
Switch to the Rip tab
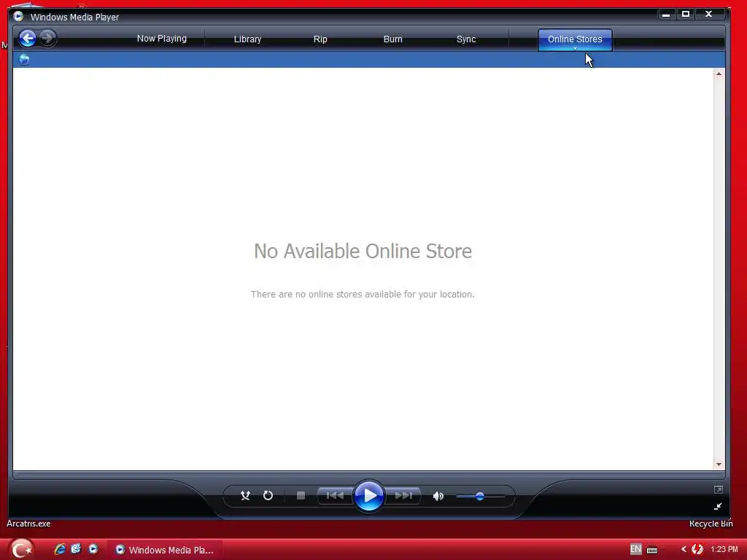point(320,39)
